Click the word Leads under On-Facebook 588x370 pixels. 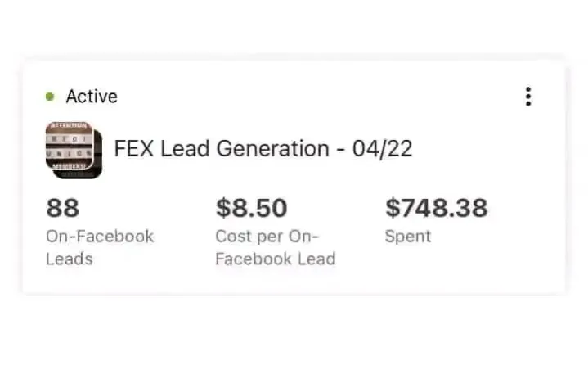click(x=70, y=259)
